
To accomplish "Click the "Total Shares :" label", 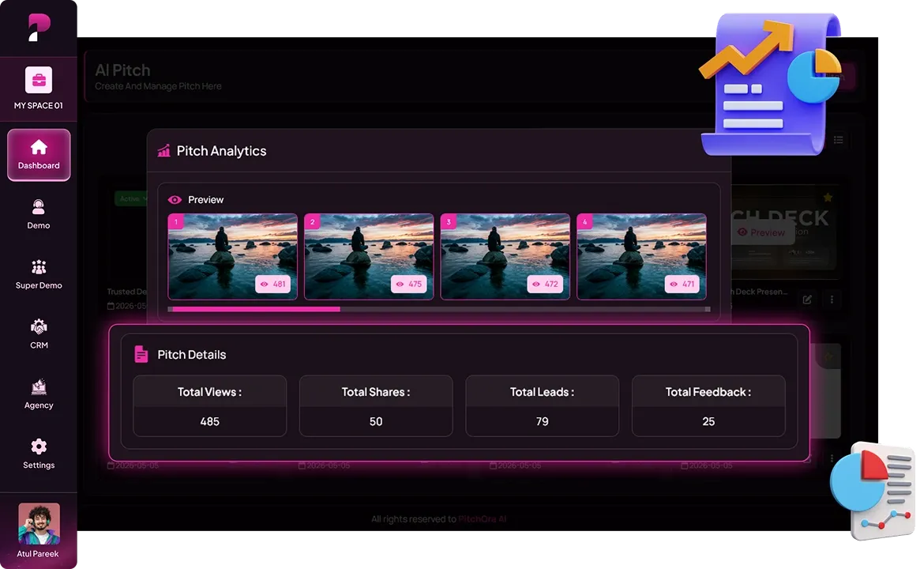I will pos(376,392).
